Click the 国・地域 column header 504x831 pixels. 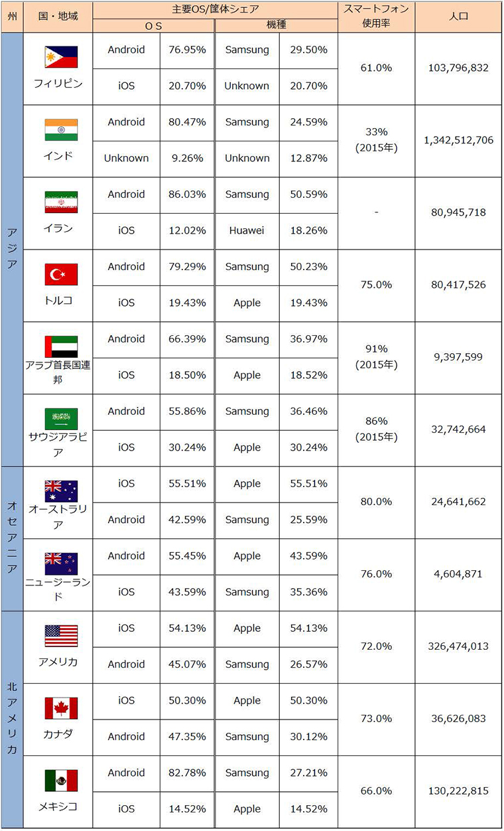tap(58, 17)
